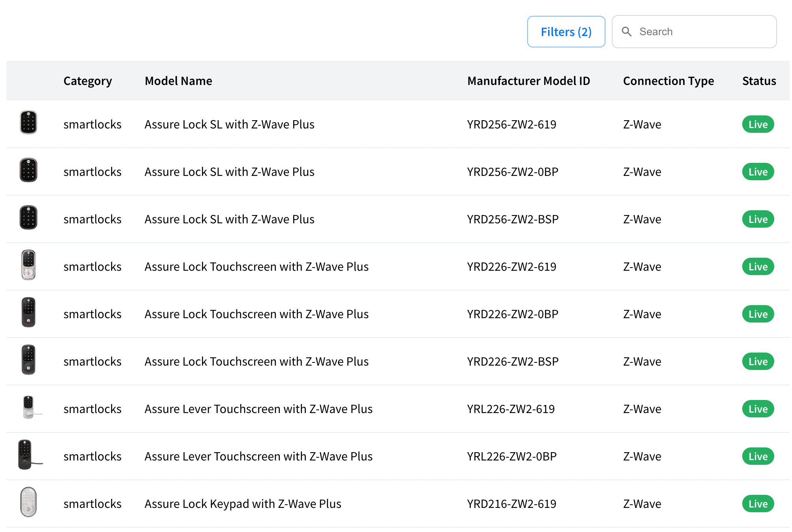Click the magnifying glass search icon
This screenshot has height=532, width=792.
626,32
